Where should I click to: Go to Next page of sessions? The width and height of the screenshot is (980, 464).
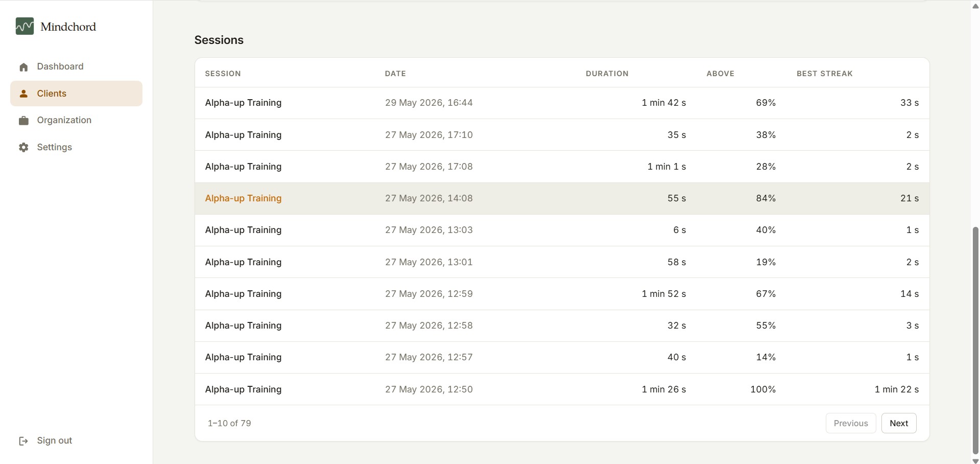899,423
